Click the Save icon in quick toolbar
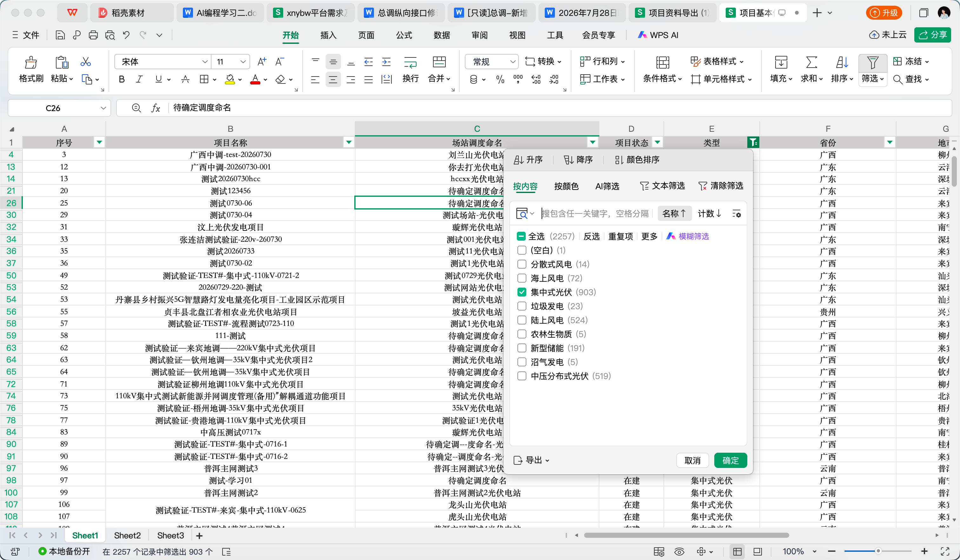Screen dimensions: 960x560 pyautogui.click(x=60, y=35)
